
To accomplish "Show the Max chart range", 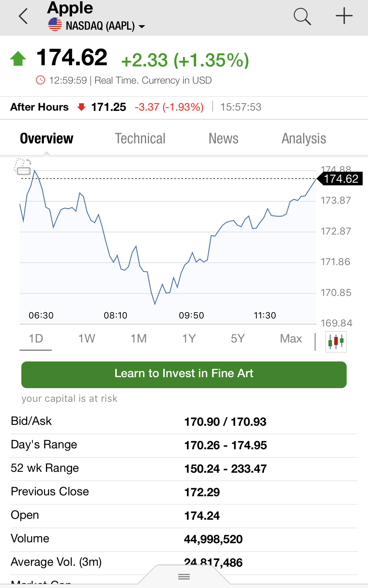I will pos(291,339).
